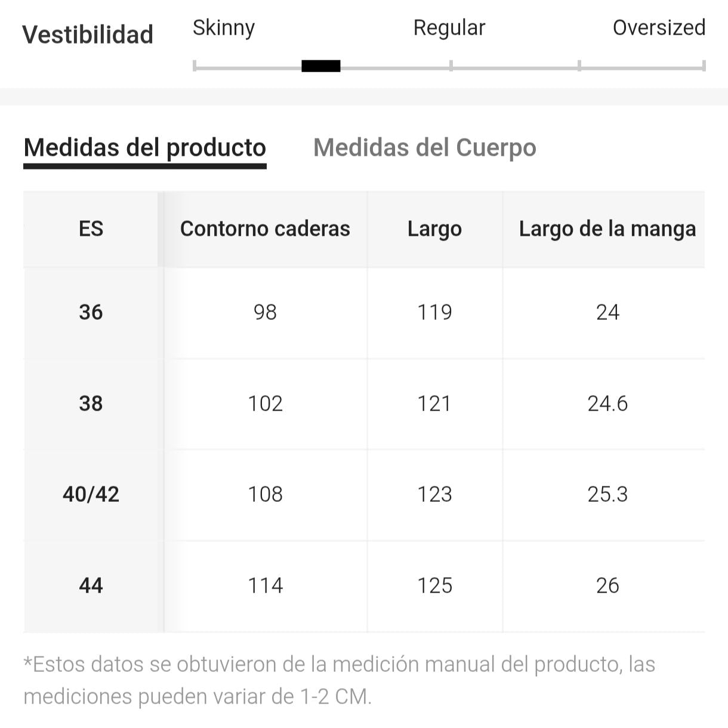Click hip value 114 for size 44
Image resolution: width=728 pixels, height=728 pixels.
(x=265, y=585)
